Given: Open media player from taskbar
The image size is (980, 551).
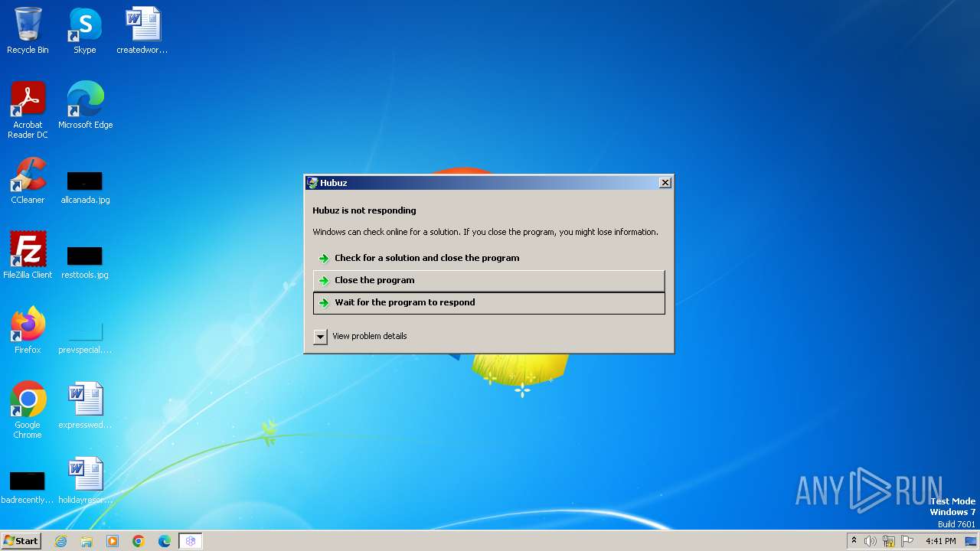Looking at the screenshot, I should tap(113, 541).
